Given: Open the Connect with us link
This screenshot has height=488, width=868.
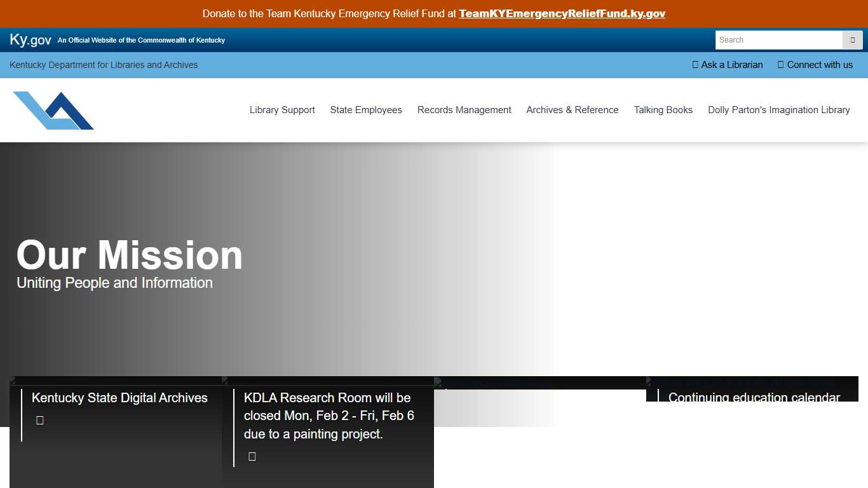Looking at the screenshot, I should coord(820,65).
